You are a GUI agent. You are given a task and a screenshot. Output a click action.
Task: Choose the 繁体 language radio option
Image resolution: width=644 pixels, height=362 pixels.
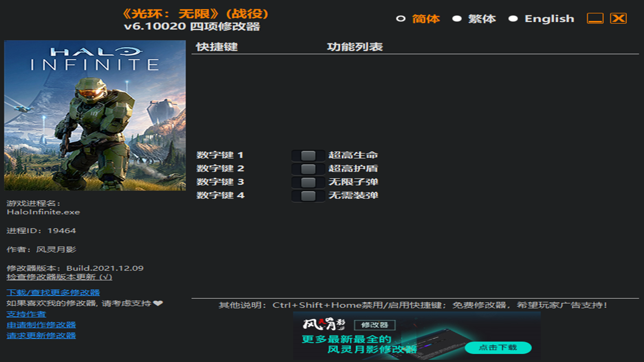(457, 19)
